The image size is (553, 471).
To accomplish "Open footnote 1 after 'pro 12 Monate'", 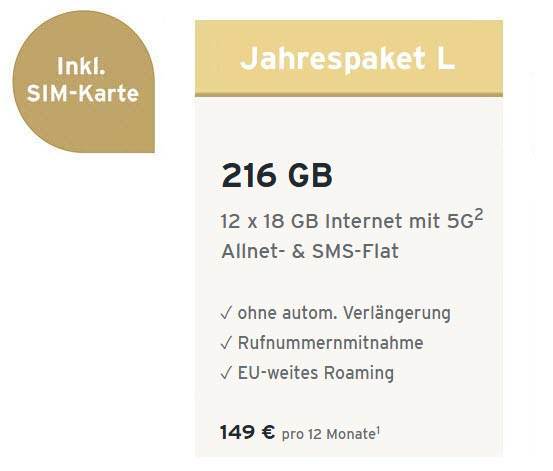I will [x=378, y=430].
